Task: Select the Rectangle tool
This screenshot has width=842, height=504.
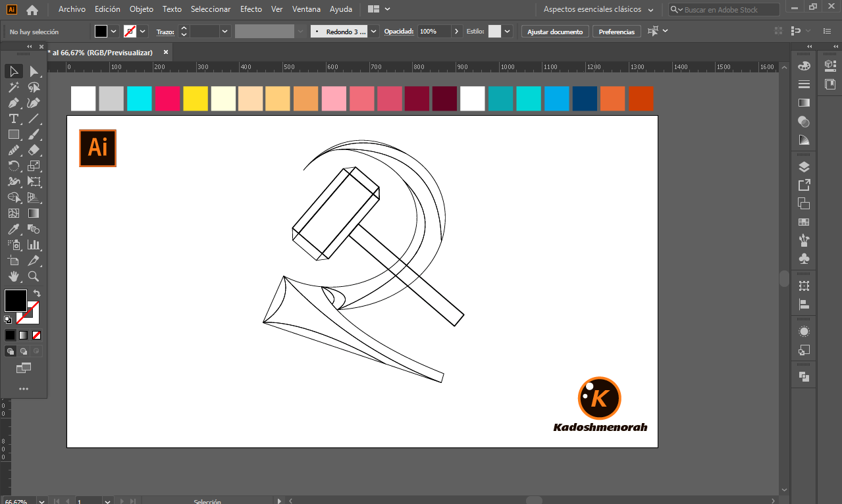Action: click(x=14, y=134)
